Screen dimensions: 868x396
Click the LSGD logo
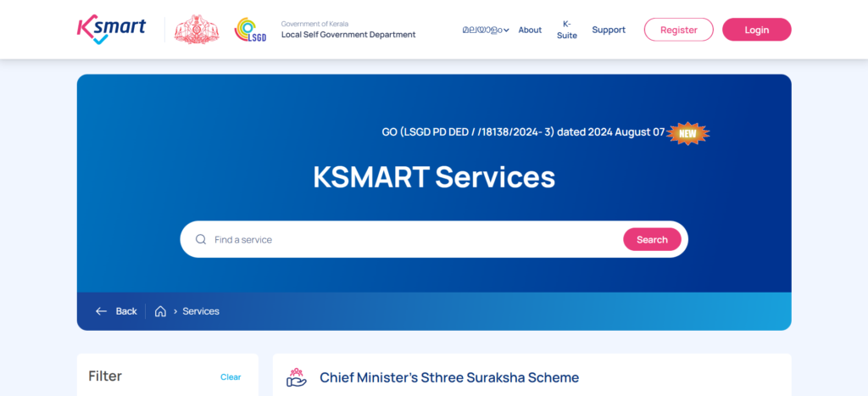(250, 30)
